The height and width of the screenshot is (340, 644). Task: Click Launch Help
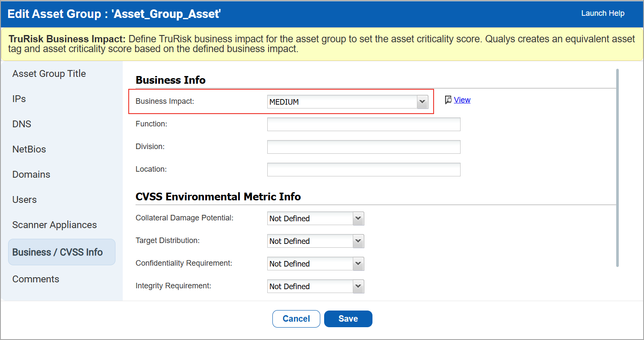(x=603, y=13)
